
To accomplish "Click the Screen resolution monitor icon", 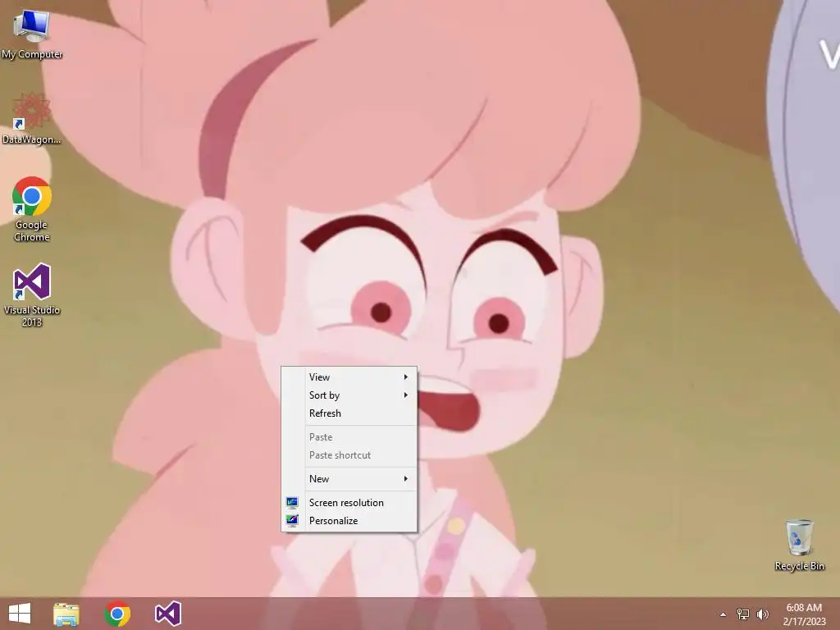I will 292,503.
